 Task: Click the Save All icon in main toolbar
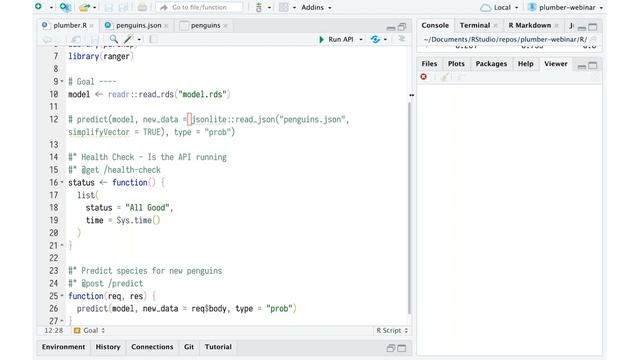coord(123,7)
